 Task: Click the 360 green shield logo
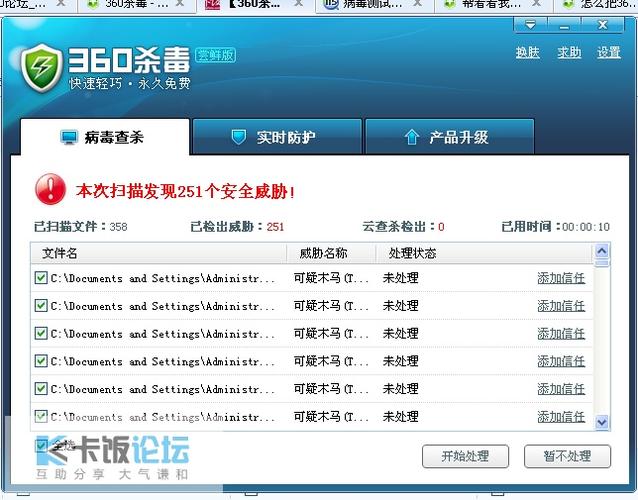pos(42,68)
